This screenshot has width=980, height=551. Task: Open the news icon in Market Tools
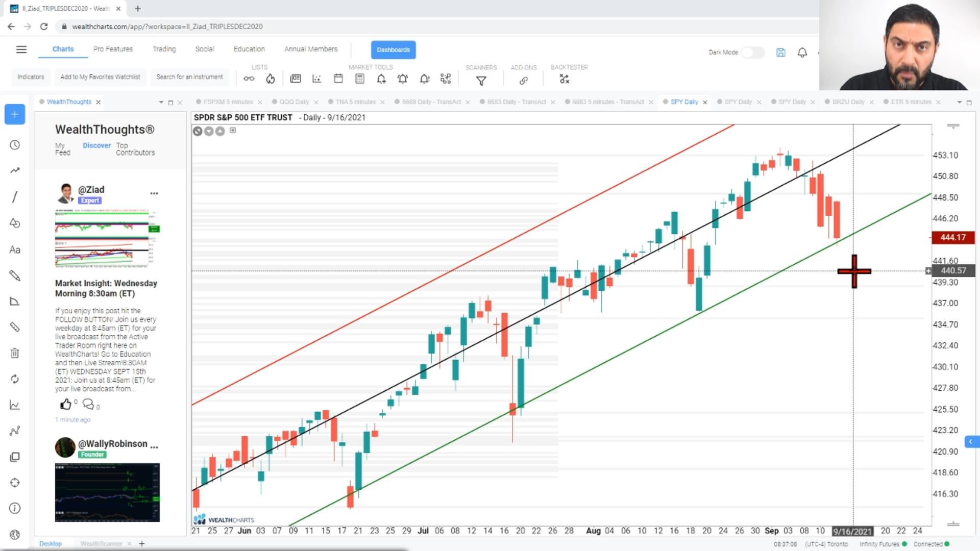coord(296,79)
